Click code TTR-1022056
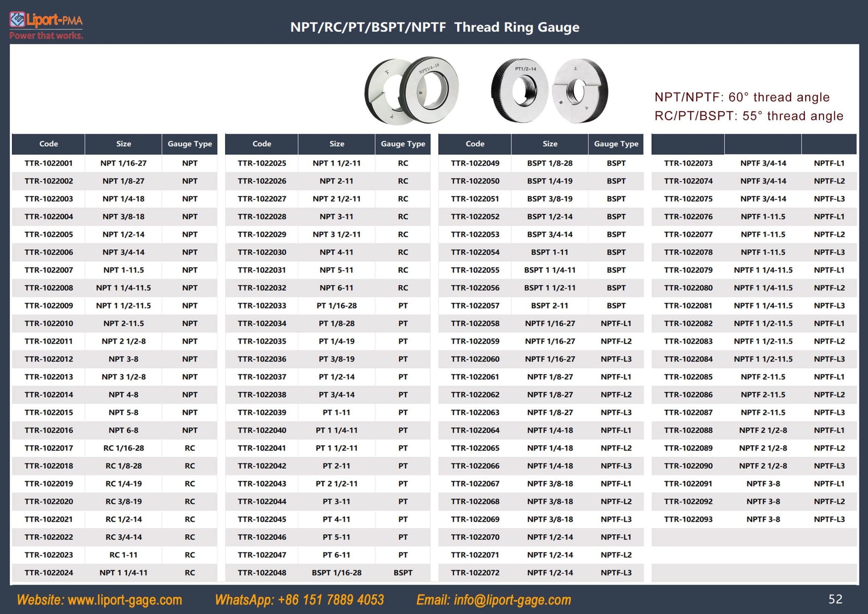The width and height of the screenshot is (868, 614). pos(475,288)
